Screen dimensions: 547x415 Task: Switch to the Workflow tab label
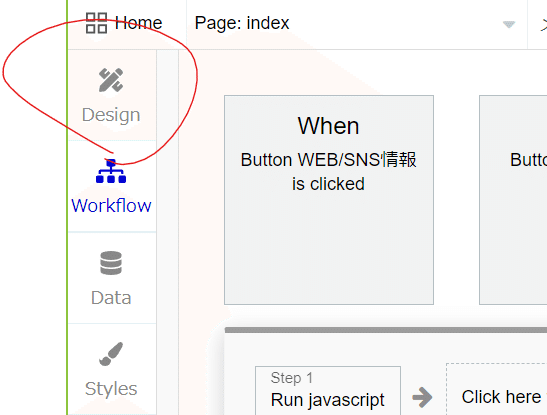111,205
